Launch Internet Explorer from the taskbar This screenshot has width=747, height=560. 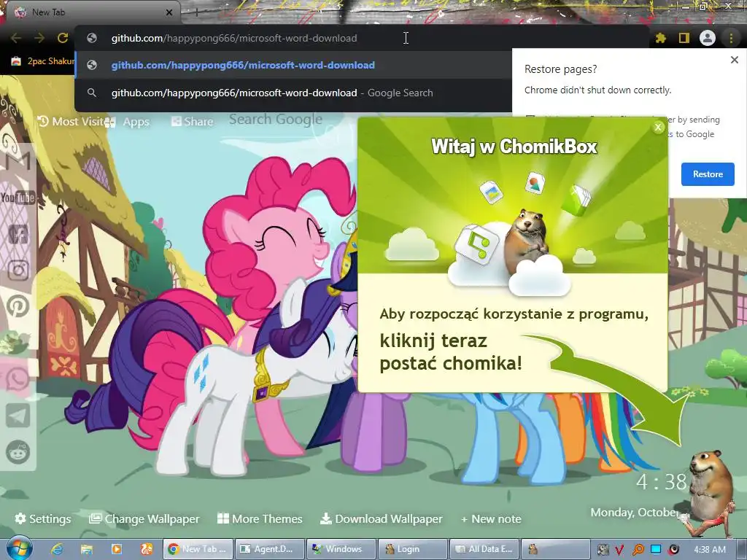pyautogui.click(x=57, y=549)
